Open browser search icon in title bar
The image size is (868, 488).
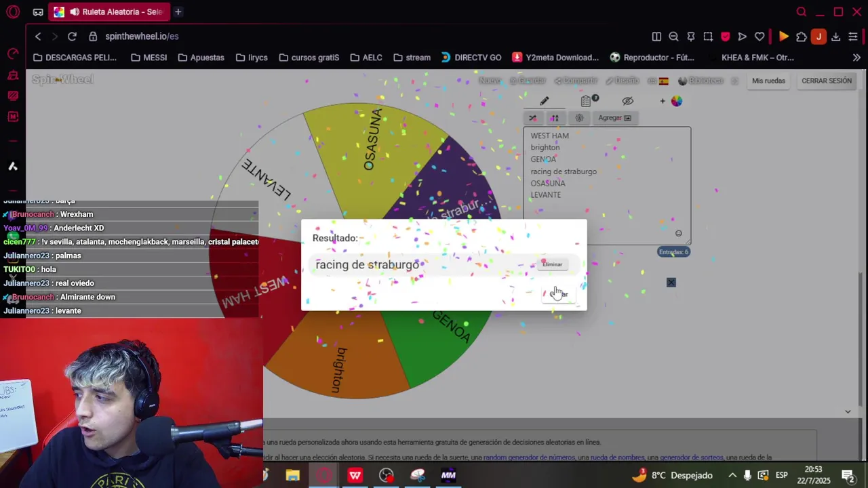click(x=802, y=12)
